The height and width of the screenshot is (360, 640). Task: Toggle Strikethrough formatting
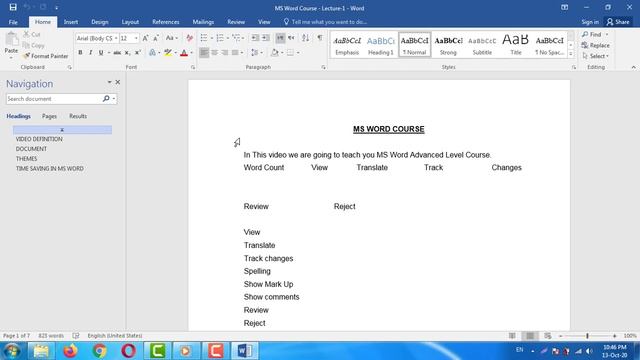tap(117, 53)
